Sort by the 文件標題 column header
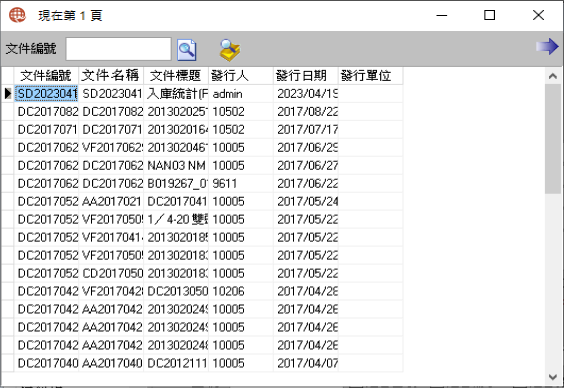The image size is (564, 388). (176, 76)
